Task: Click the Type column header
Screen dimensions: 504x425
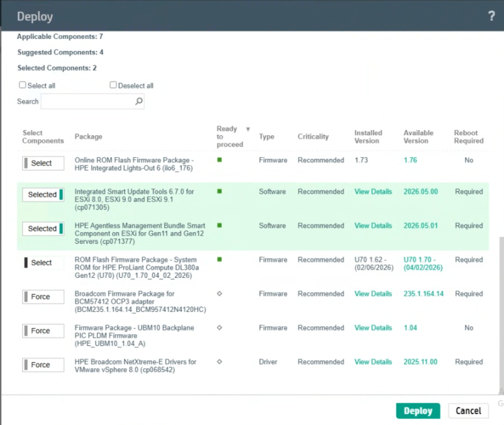Action: click(266, 136)
